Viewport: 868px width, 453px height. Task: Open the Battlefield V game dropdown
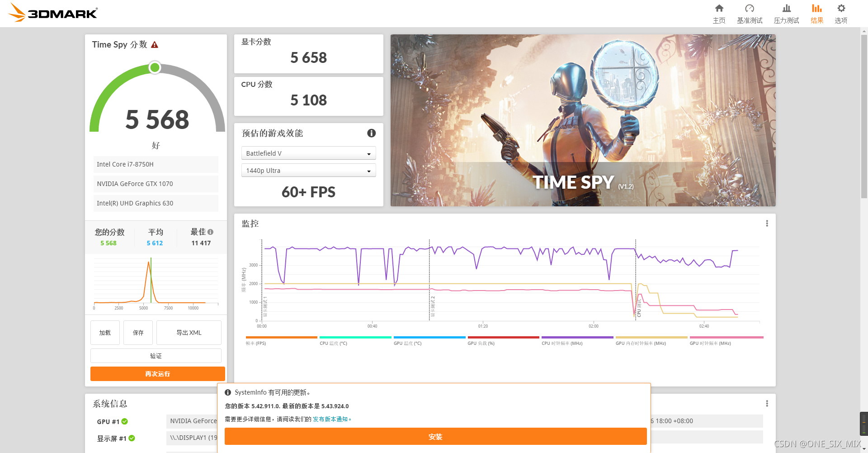pos(309,153)
